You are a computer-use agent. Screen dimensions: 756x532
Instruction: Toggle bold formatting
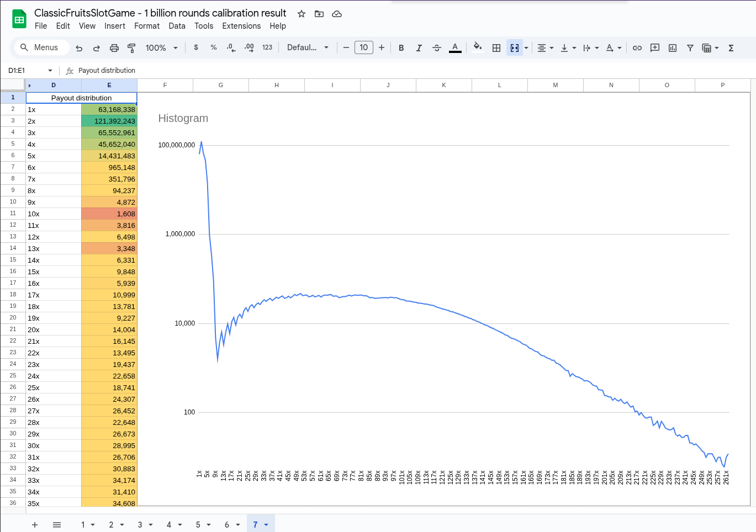click(x=401, y=48)
